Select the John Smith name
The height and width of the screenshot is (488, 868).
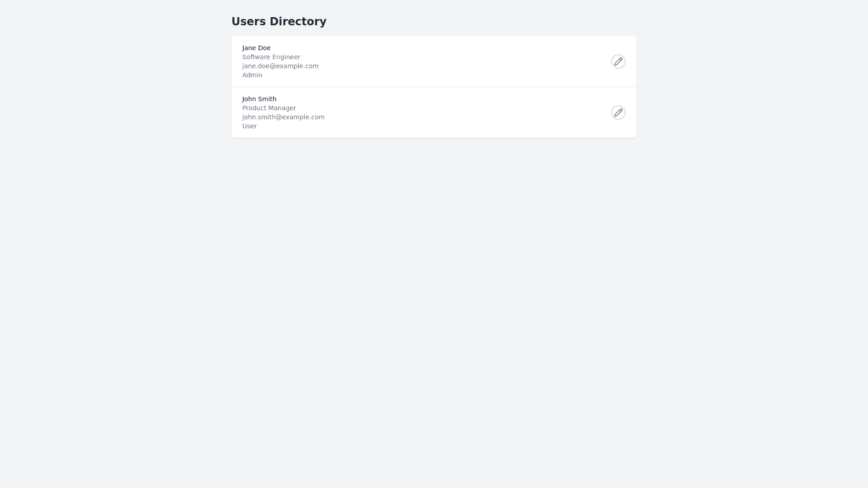[x=259, y=99]
